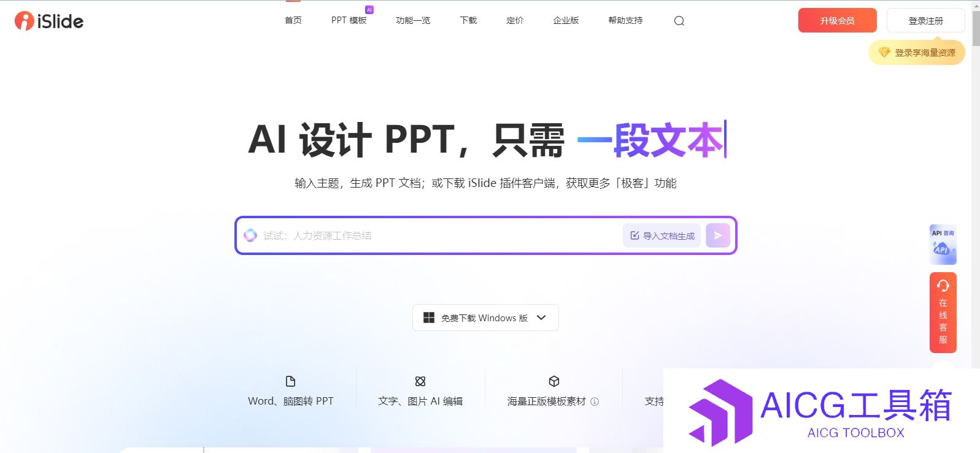Open 企业版 menu item
Image resolution: width=980 pixels, height=453 pixels.
pyautogui.click(x=566, y=20)
